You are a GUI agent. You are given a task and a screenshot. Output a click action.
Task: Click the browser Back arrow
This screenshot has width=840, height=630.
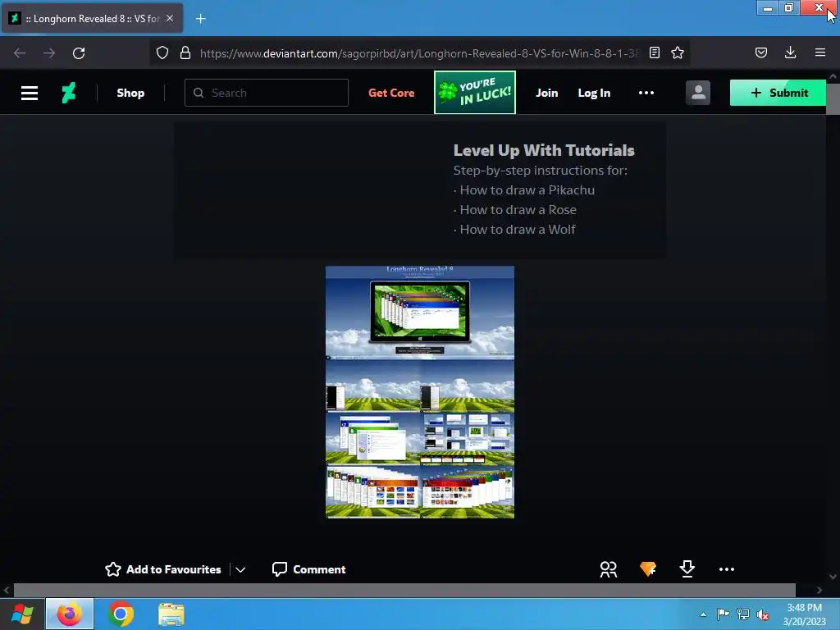click(x=20, y=53)
